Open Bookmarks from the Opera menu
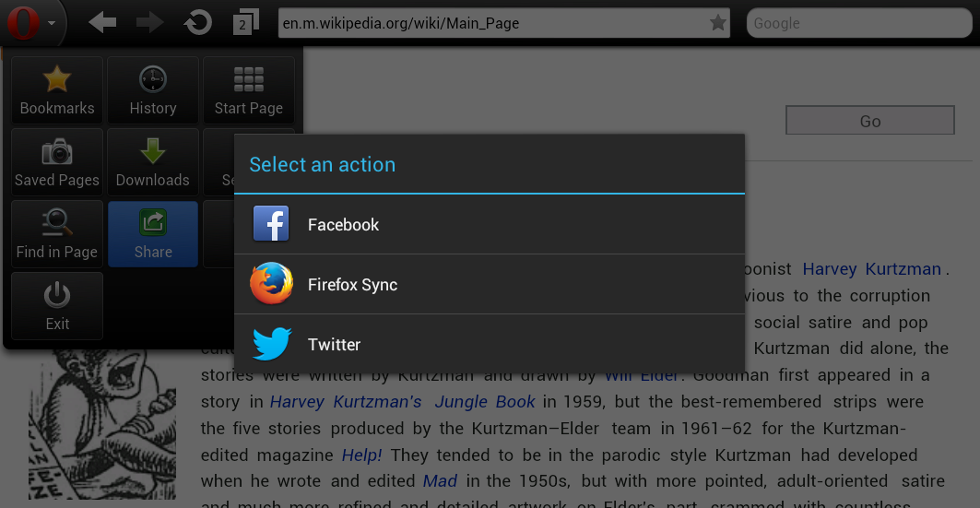This screenshot has height=508, width=980. click(x=57, y=90)
